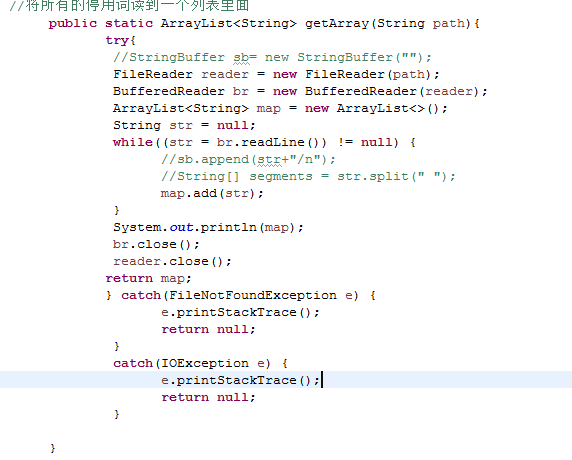Click commented 'String[] segments' line
Screen dimensions: 572x460
tap(308, 177)
